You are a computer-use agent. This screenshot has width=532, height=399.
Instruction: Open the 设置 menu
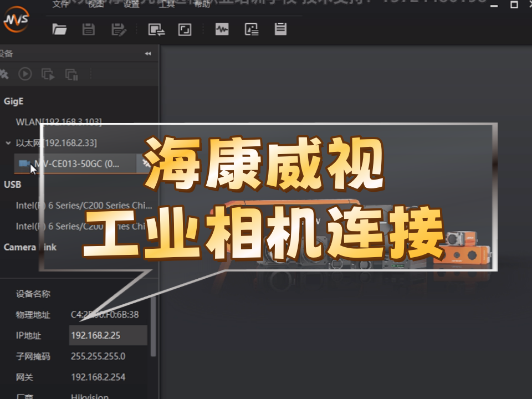[131, 4]
